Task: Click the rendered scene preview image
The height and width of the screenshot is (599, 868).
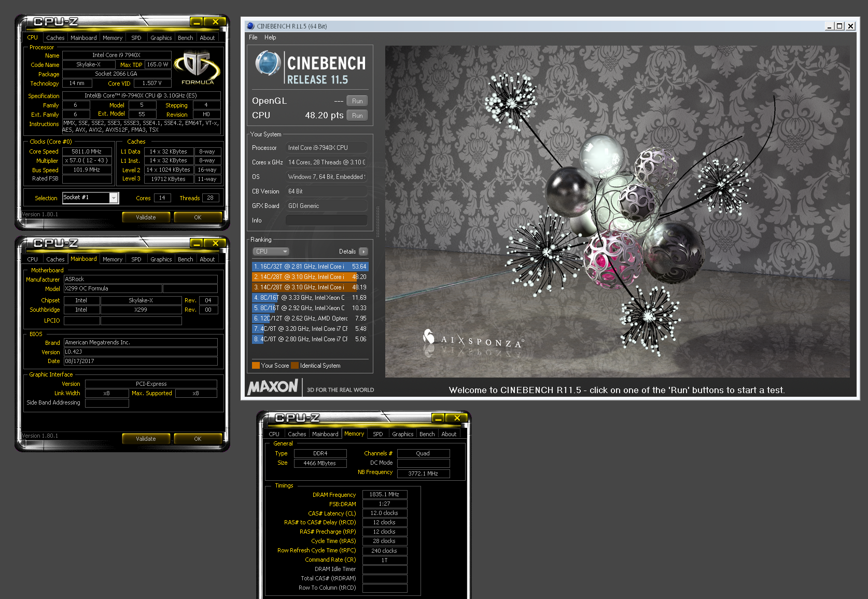Action: click(x=617, y=211)
